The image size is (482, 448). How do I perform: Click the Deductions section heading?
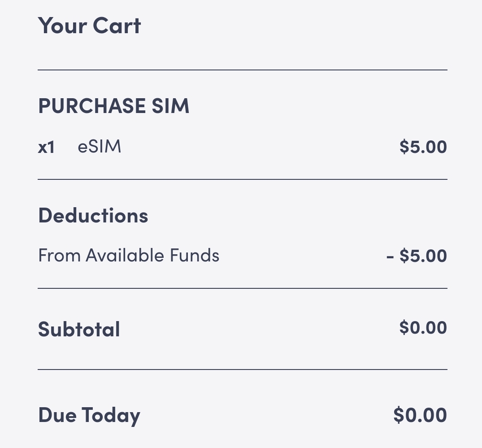click(x=93, y=215)
